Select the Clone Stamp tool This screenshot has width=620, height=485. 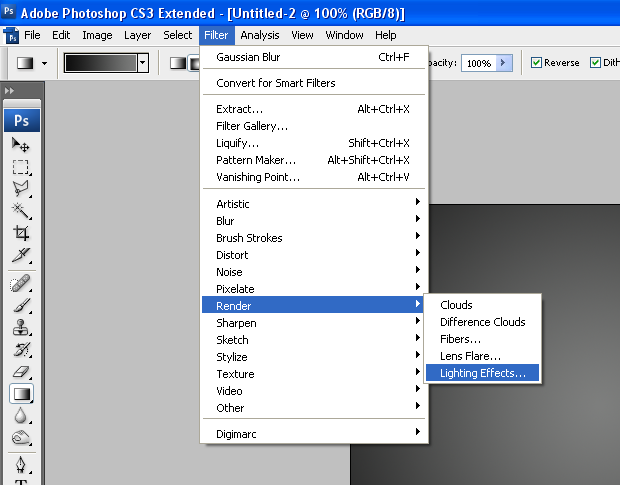(x=21, y=327)
